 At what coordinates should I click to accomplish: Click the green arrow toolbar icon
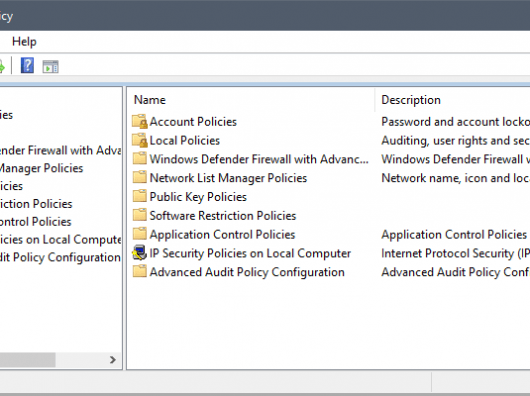(x=2, y=67)
